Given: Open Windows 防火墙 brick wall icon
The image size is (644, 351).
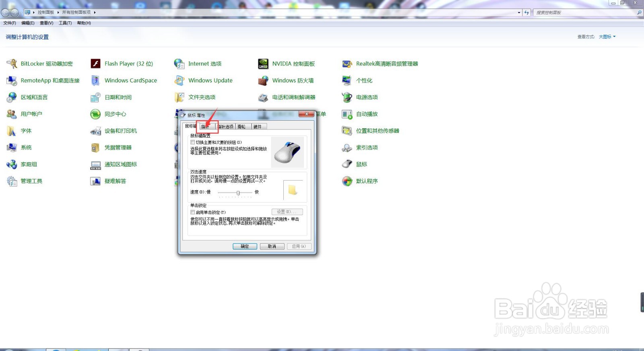Looking at the screenshot, I should point(263,80).
